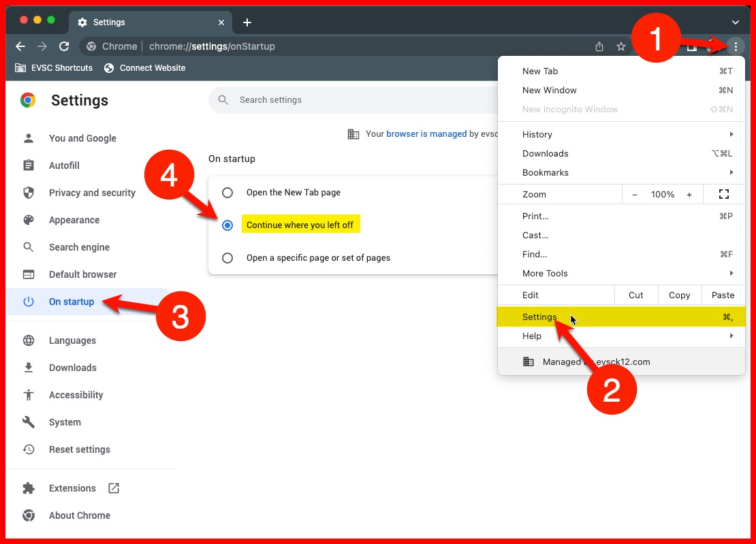Open new tab with plus icon

(247, 22)
